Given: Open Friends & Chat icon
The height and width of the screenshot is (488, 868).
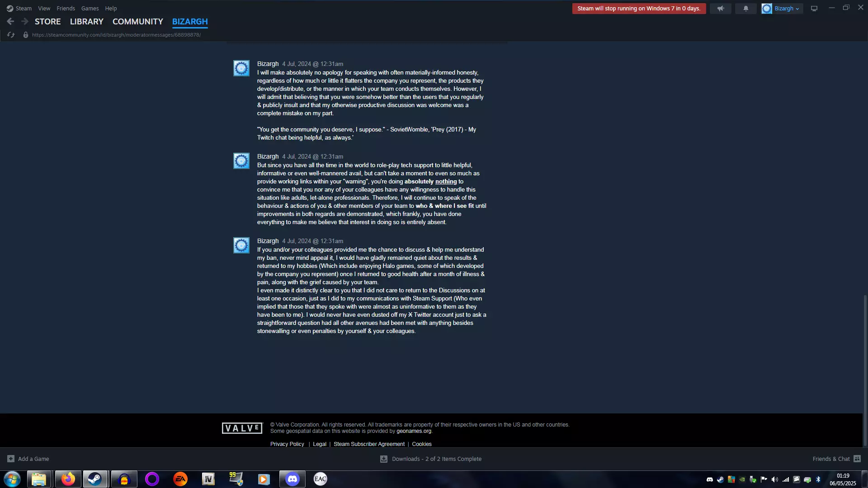Looking at the screenshot, I should tap(857, 459).
